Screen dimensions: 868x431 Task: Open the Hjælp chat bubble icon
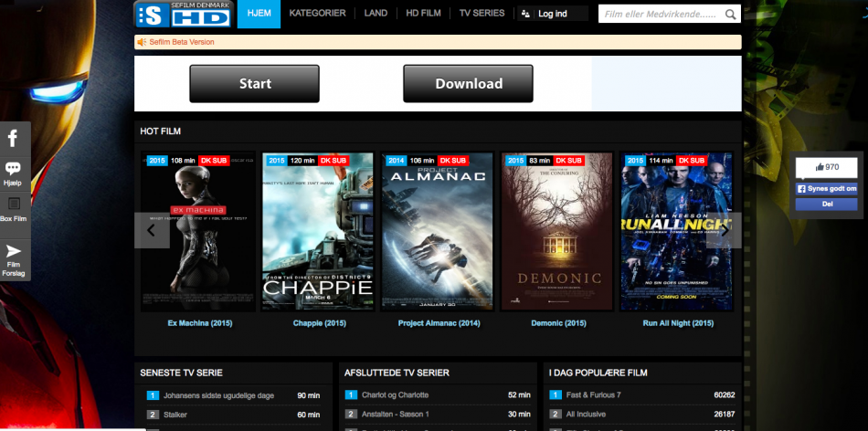tap(13, 168)
